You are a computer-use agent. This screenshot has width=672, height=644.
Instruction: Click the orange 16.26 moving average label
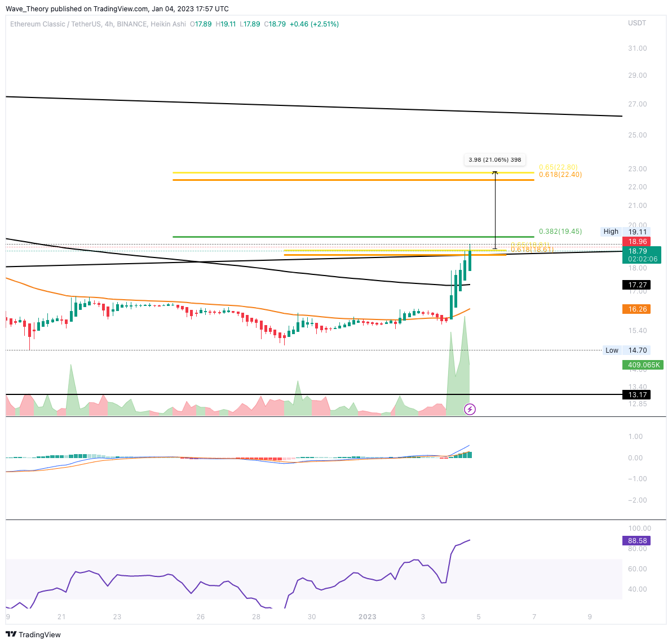coord(636,309)
